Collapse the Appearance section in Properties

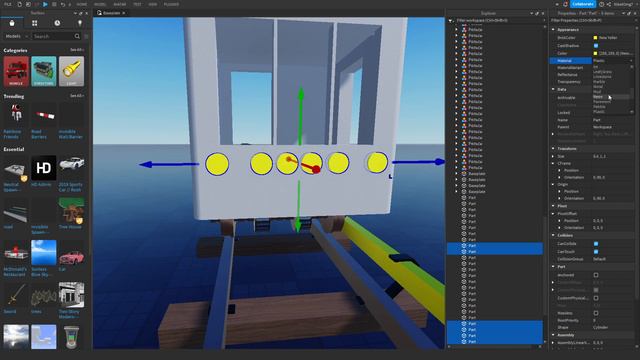(553, 29)
